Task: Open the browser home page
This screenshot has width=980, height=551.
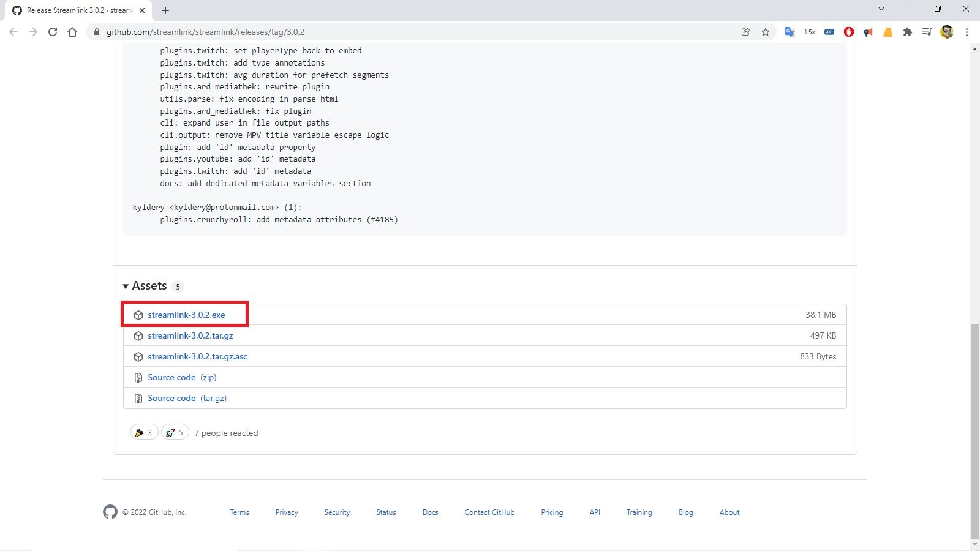Action: 72,32
